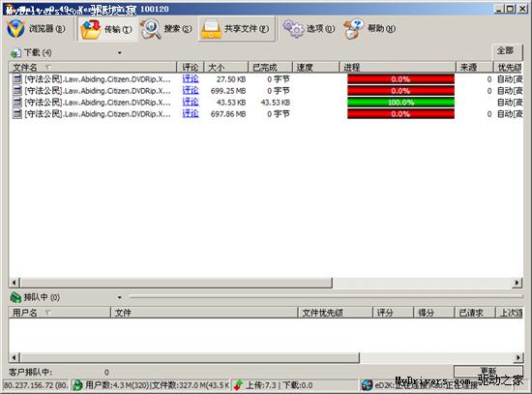Open the Browser (浏览器) toolbar icon
This screenshot has width=532, height=394.
[x=15, y=28]
